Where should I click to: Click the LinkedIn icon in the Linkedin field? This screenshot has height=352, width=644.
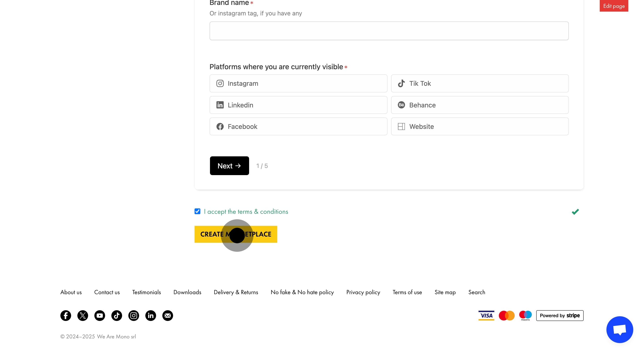pyautogui.click(x=220, y=105)
